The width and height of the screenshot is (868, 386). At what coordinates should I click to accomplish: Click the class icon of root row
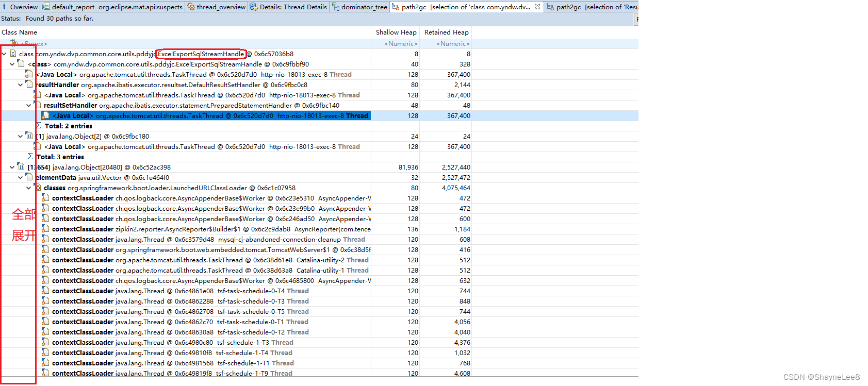[13, 54]
